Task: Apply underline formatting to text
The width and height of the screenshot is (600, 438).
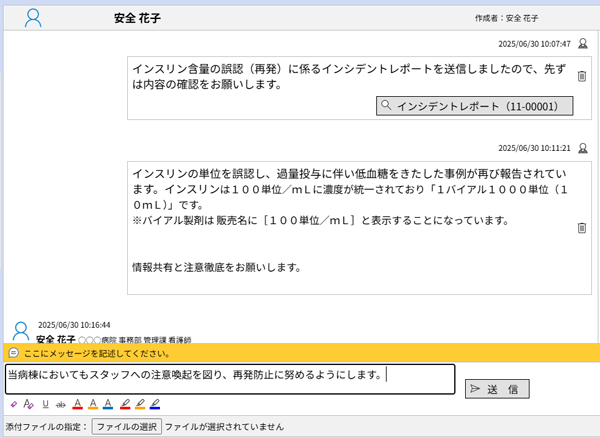Action: pos(45,404)
